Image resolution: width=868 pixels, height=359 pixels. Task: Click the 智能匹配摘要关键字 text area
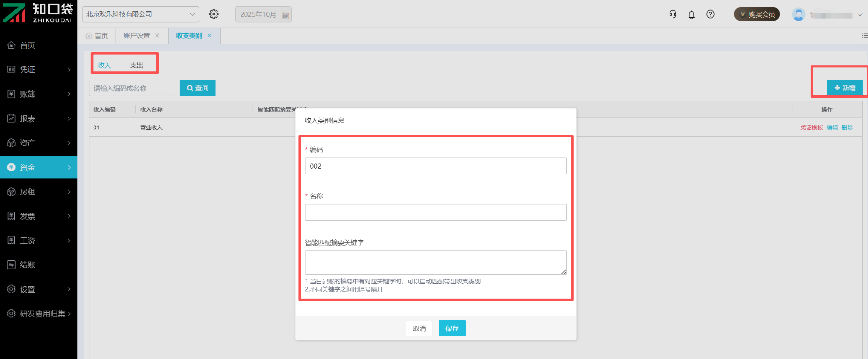[x=435, y=263]
